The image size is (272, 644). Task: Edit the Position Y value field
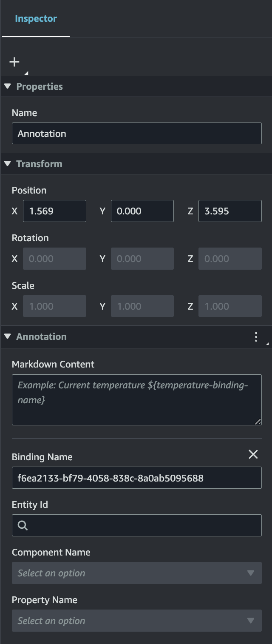point(142,211)
